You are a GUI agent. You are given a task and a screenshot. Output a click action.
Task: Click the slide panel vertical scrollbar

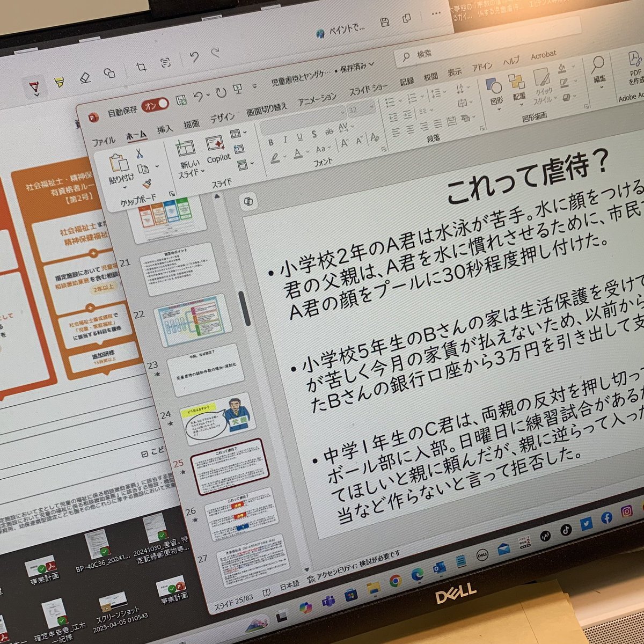[246, 308]
